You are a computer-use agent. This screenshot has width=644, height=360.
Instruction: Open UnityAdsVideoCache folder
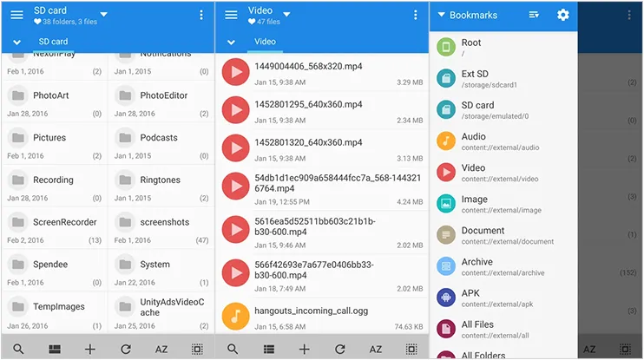pos(161,313)
